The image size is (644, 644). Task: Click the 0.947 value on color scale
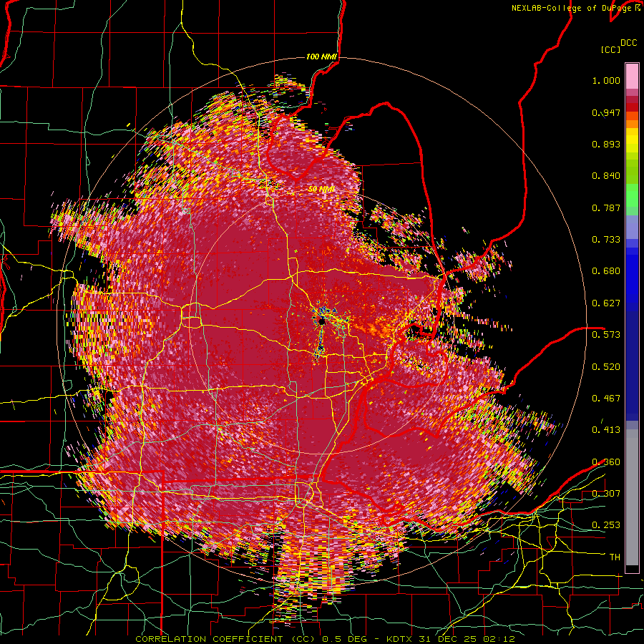click(x=606, y=112)
